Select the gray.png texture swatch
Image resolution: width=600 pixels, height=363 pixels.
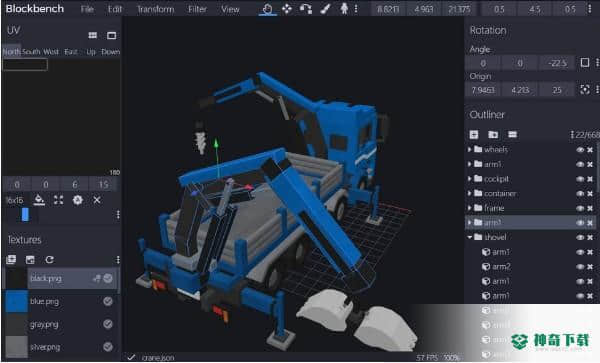(x=16, y=324)
